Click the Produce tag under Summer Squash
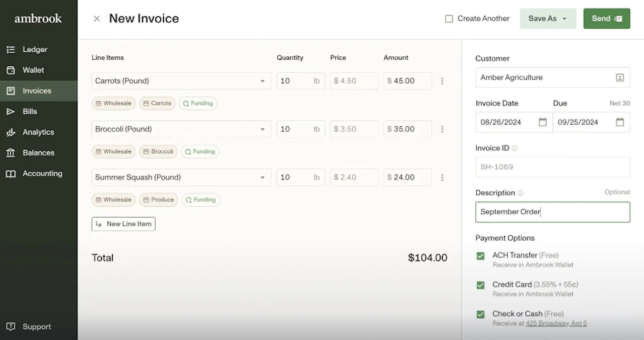This screenshot has height=340, width=644. (x=159, y=200)
